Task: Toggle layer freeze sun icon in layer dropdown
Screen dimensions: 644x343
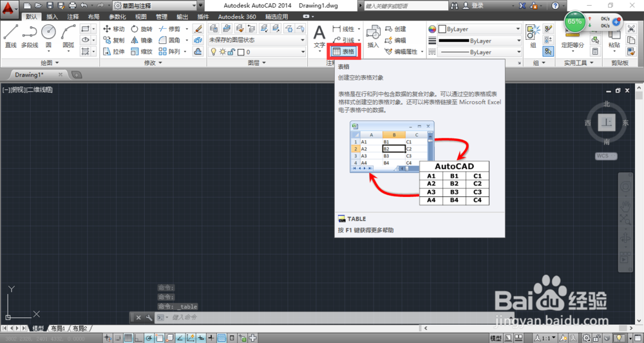Action: 222,51
